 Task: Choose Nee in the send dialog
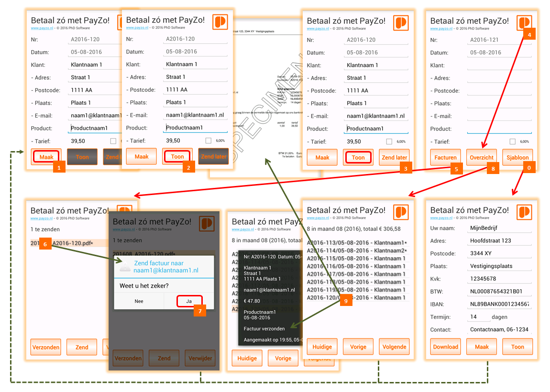pos(139,301)
